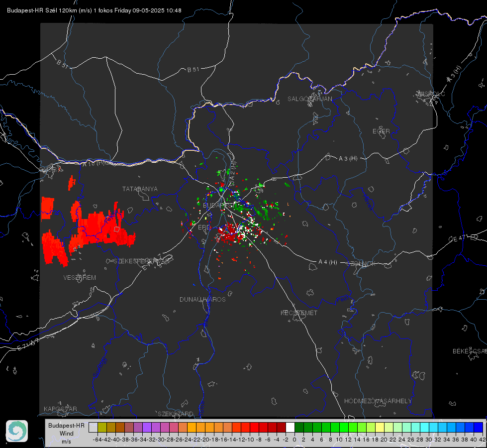The image size is (487, 448).
Task: Pick the deep blue swatch between 40 and 42
Action: click(x=479, y=427)
